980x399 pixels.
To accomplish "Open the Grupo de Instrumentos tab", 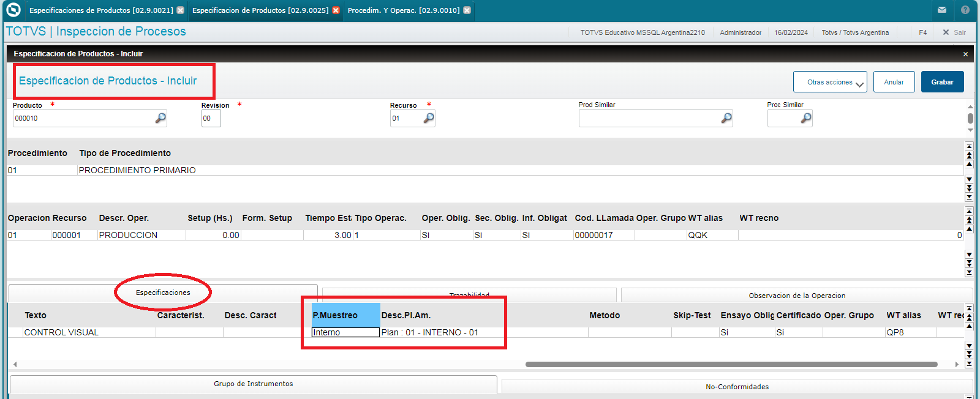I will point(254,384).
